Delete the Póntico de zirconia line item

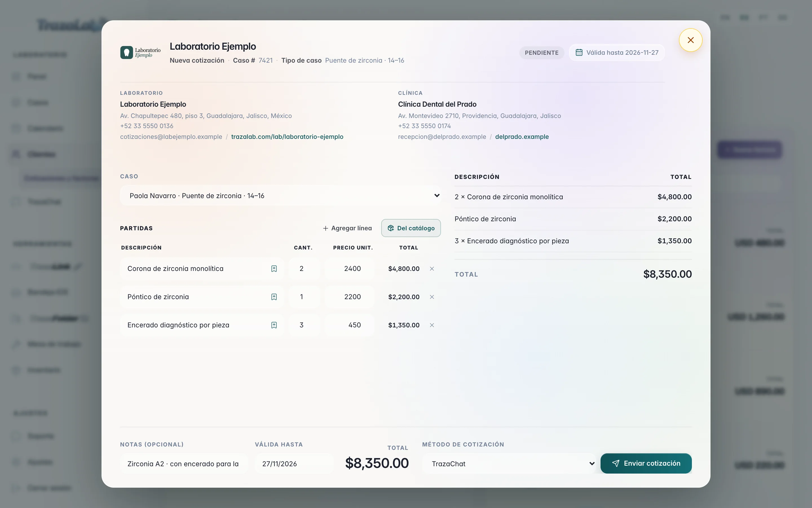coord(432,297)
